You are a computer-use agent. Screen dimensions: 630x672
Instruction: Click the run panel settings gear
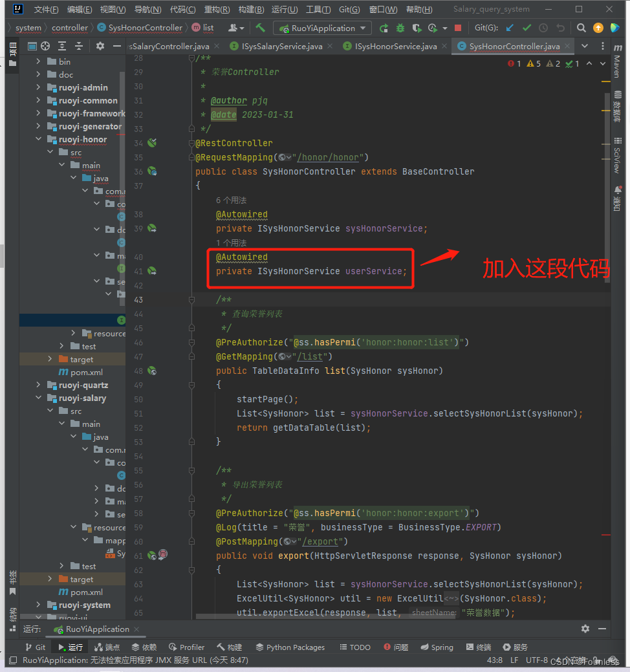coord(585,629)
